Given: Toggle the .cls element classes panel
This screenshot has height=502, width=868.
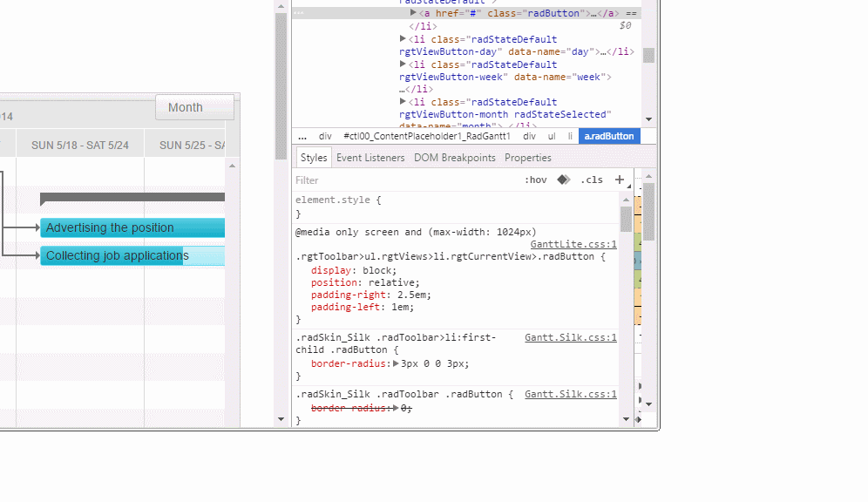Looking at the screenshot, I should (x=592, y=180).
